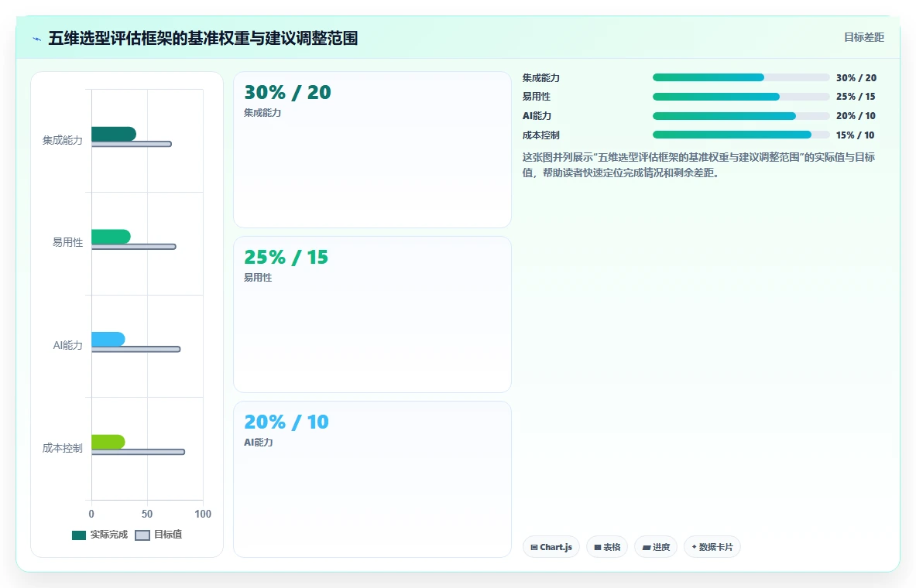Viewport: 916px width, 588px height.
Task: Click the 成本控制 progress bar
Action: tap(741, 135)
